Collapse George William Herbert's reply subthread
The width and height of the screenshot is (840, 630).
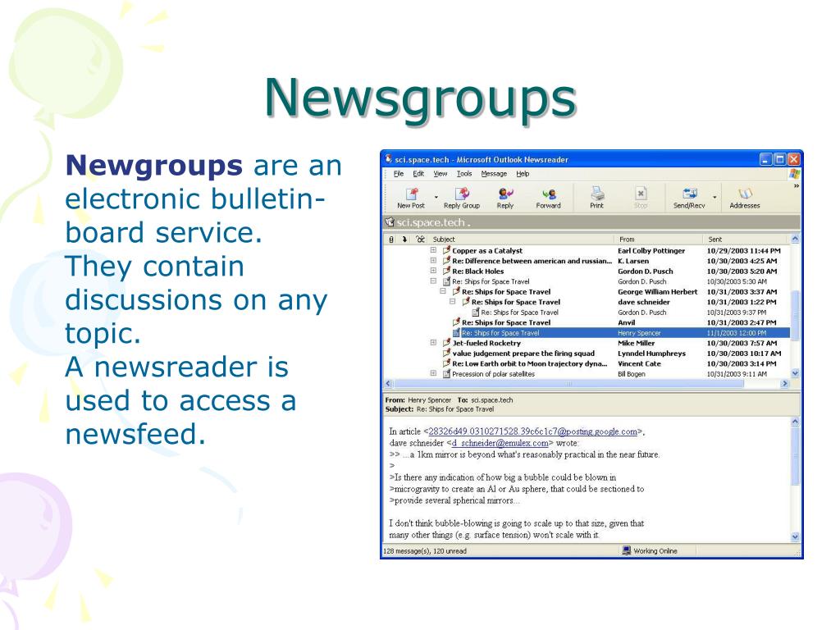tap(443, 291)
